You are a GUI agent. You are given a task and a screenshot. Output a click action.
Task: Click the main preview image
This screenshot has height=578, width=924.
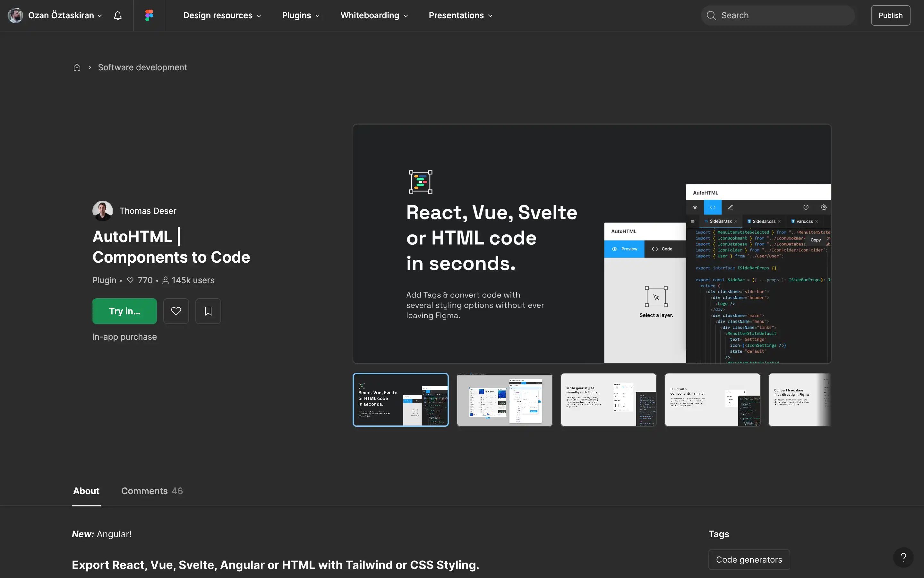pyautogui.click(x=592, y=243)
